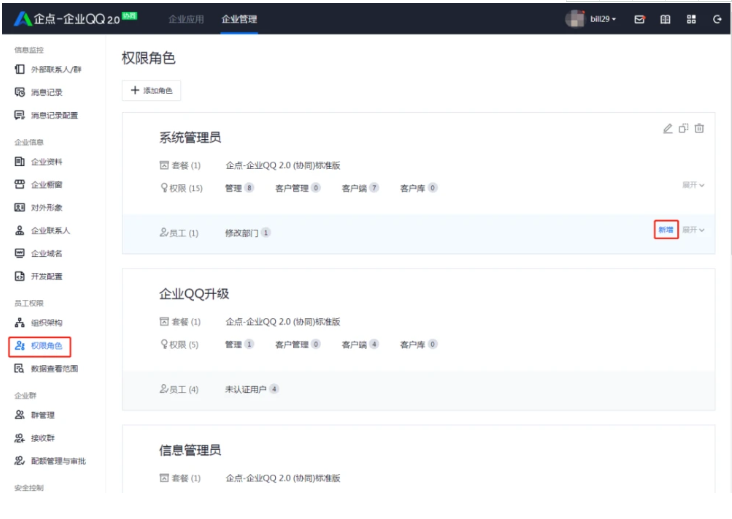The width and height of the screenshot is (732, 519).
Task: Delete the 系统管理员 role with trash icon
Action: 699,128
